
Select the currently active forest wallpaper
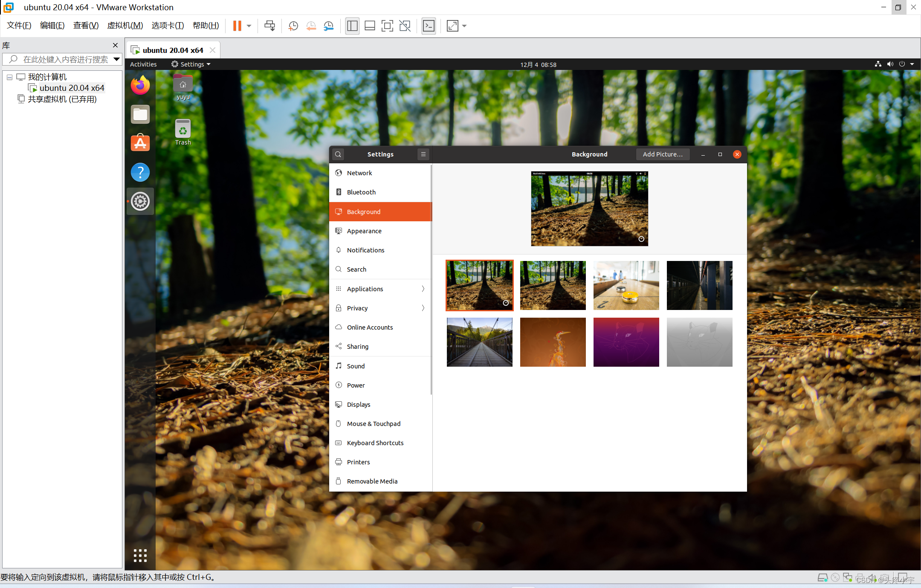pos(479,284)
